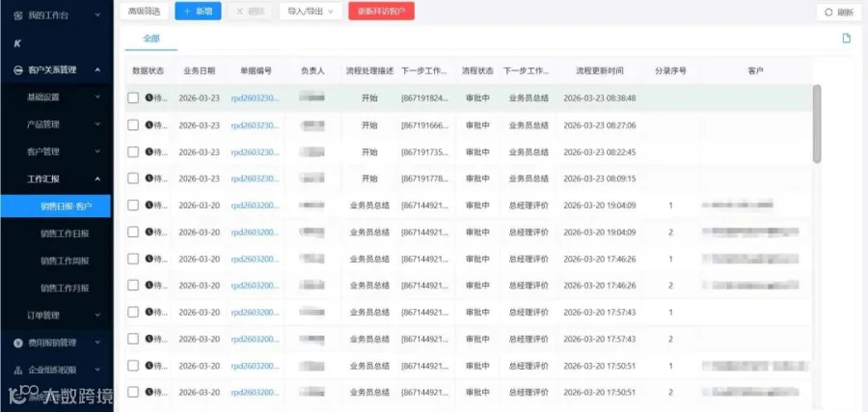Click the document icon at top right of table

[x=846, y=39]
